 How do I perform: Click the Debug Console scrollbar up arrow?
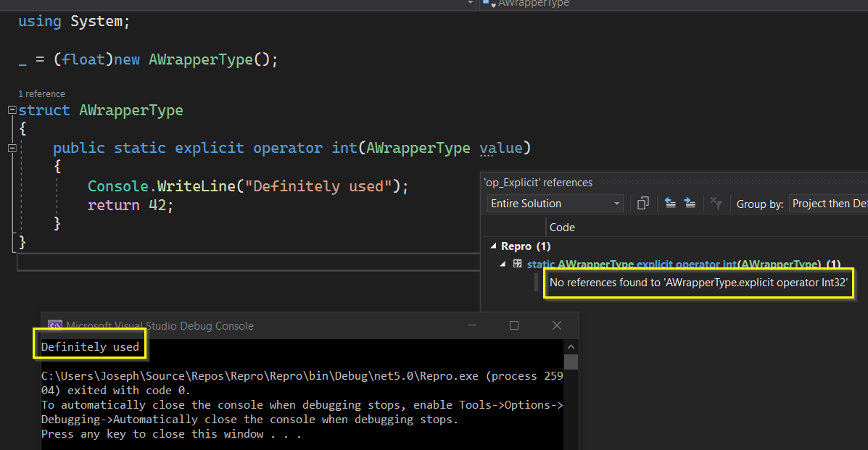coord(569,346)
